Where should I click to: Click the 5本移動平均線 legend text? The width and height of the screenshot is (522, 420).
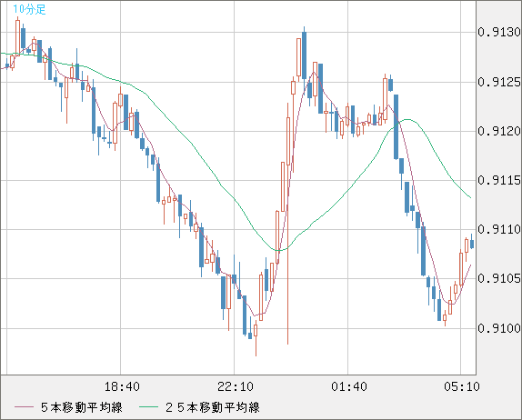[82, 407]
